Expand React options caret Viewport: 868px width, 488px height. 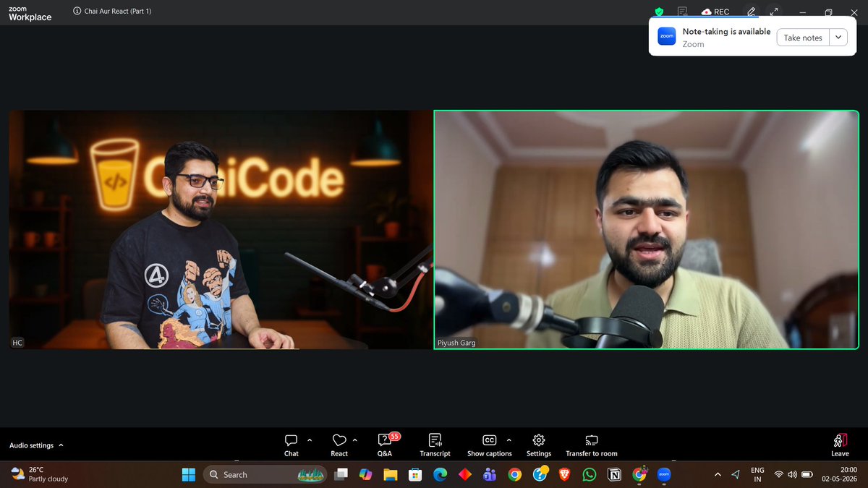[354, 440]
